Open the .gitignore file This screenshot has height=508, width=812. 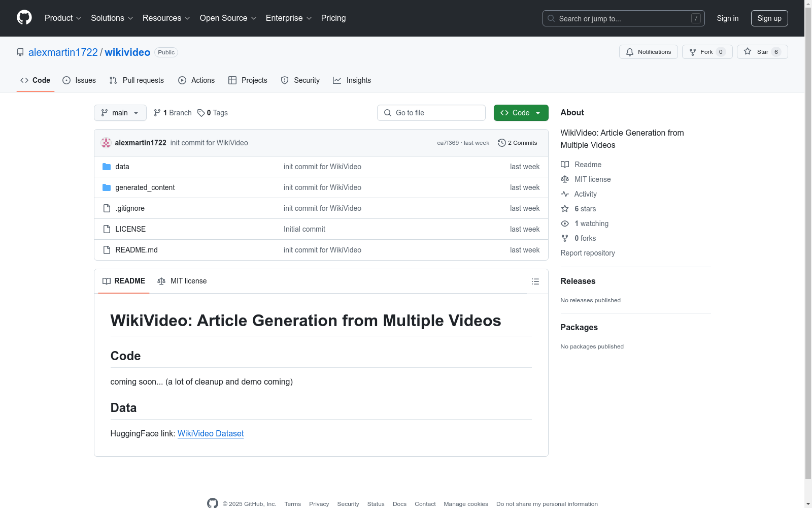coord(130,208)
